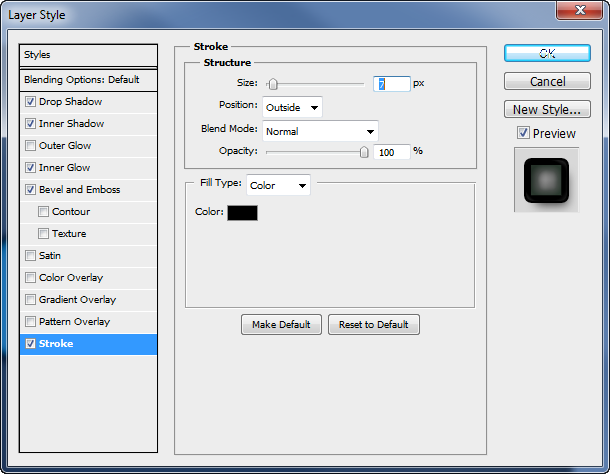Open the Contour settings label
The height and width of the screenshot is (474, 610).
tap(71, 212)
